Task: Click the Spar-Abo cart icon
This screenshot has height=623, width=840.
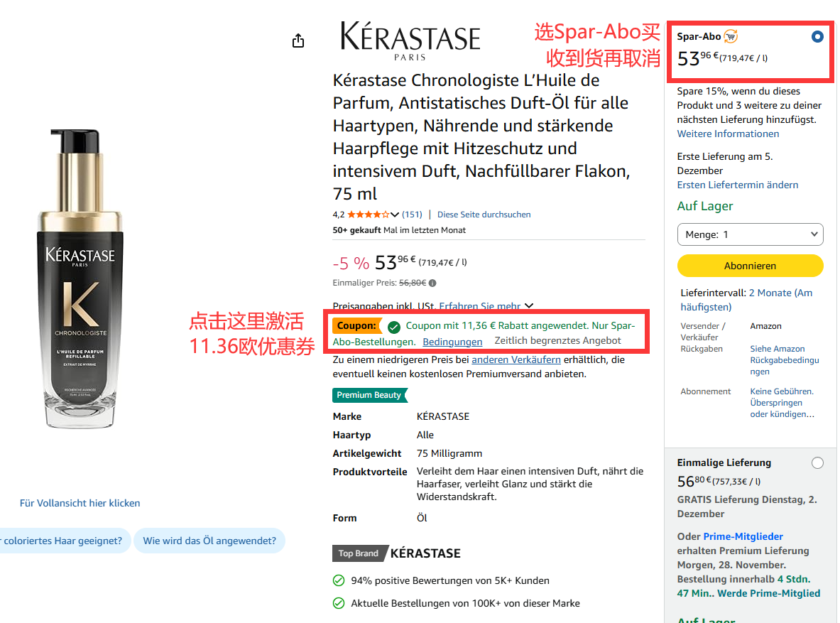Action: (731, 37)
